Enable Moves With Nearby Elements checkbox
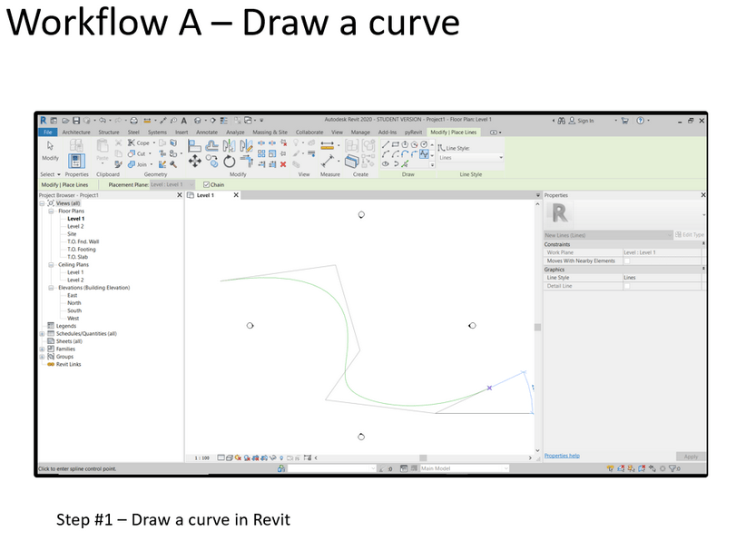Screen dimensions: 756x541 (x=626, y=261)
